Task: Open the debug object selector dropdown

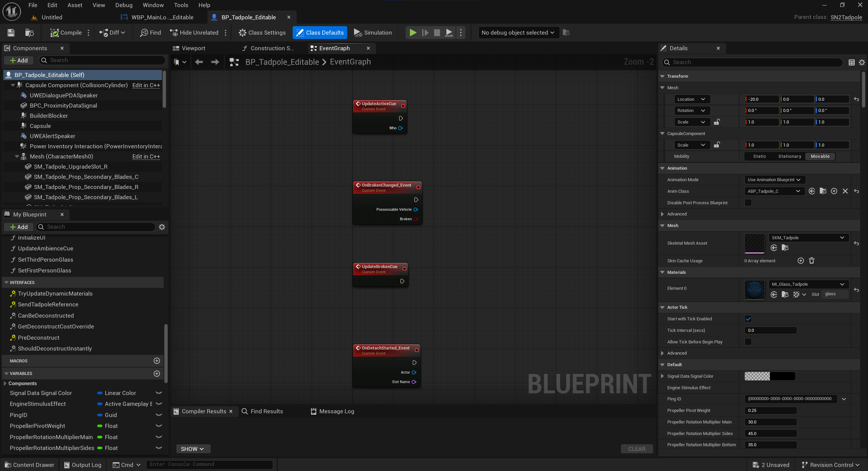Action: (x=518, y=33)
